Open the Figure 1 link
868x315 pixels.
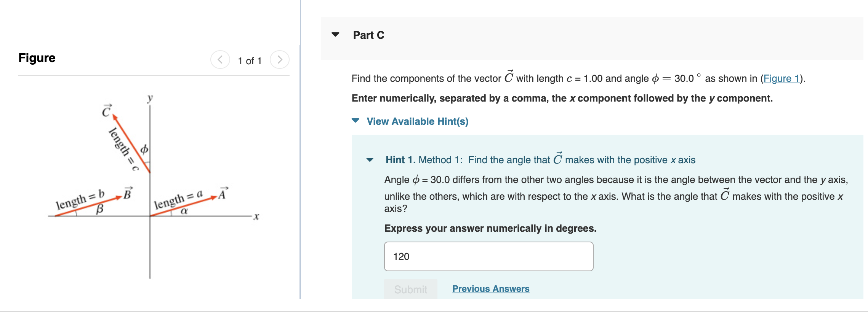point(782,79)
